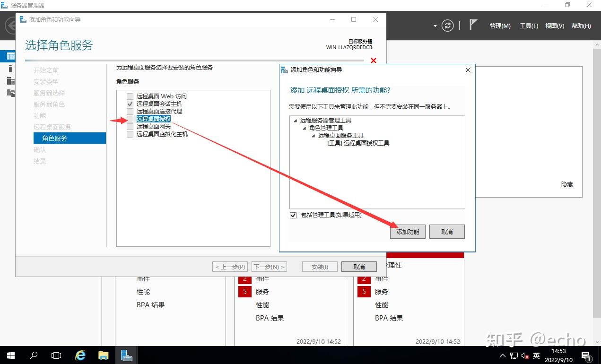Click the network icon in system tray
The width and height of the screenshot is (601, 364).
513,355
